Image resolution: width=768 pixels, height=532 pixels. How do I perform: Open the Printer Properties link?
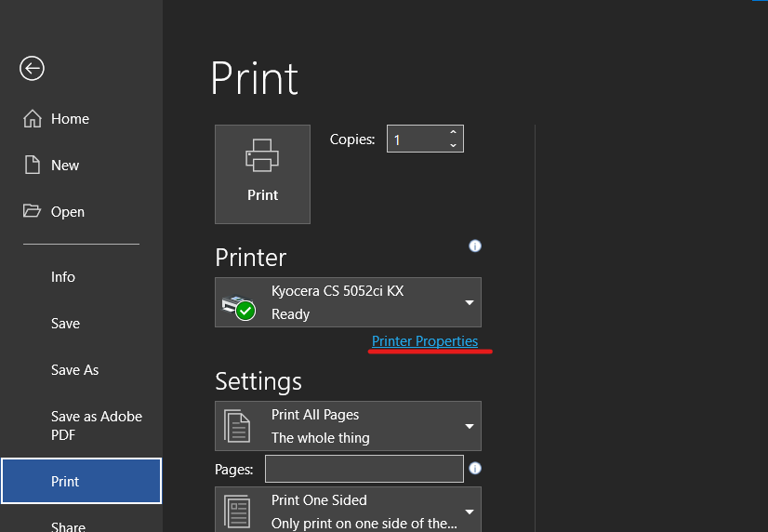(x=425, y=341)
